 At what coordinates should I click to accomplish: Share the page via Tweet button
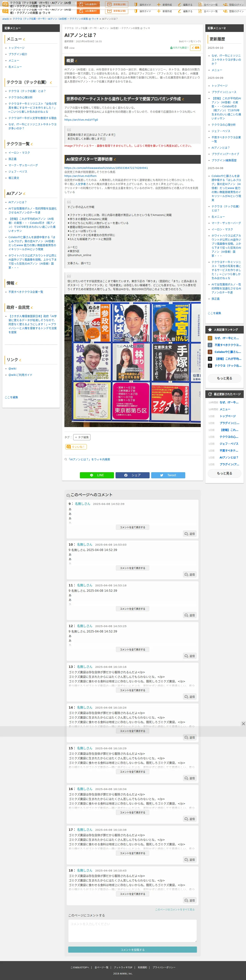[168, 475]
